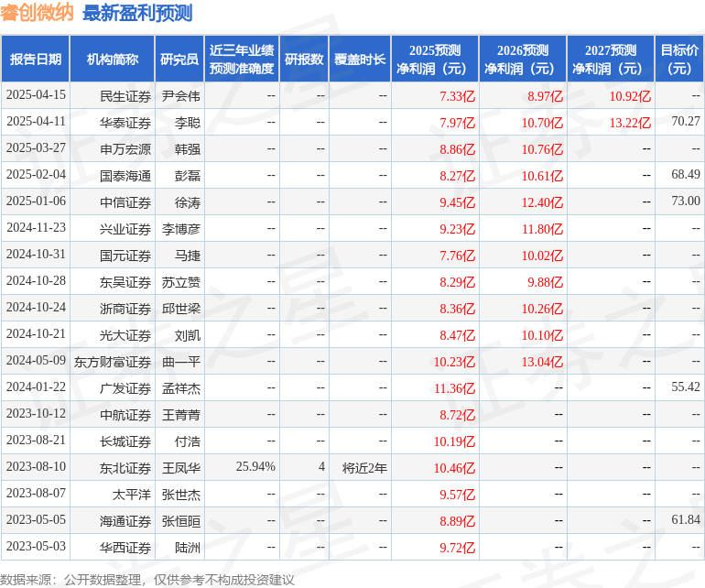
Task: Click institution 太平洋
Action: click(x=131, y=495)
